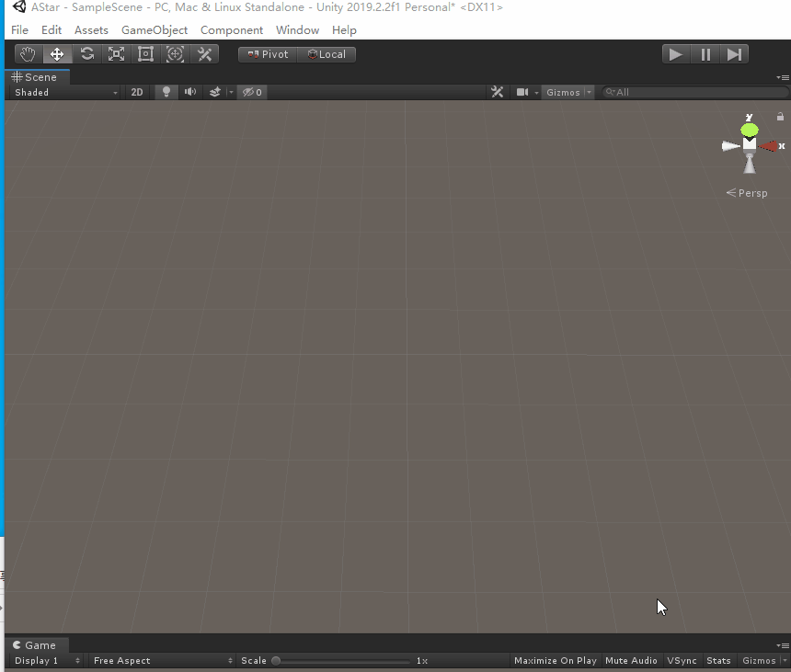791x672 pixels.
Task: Switch to the Game tab
Action: click(x=37, y=644)
